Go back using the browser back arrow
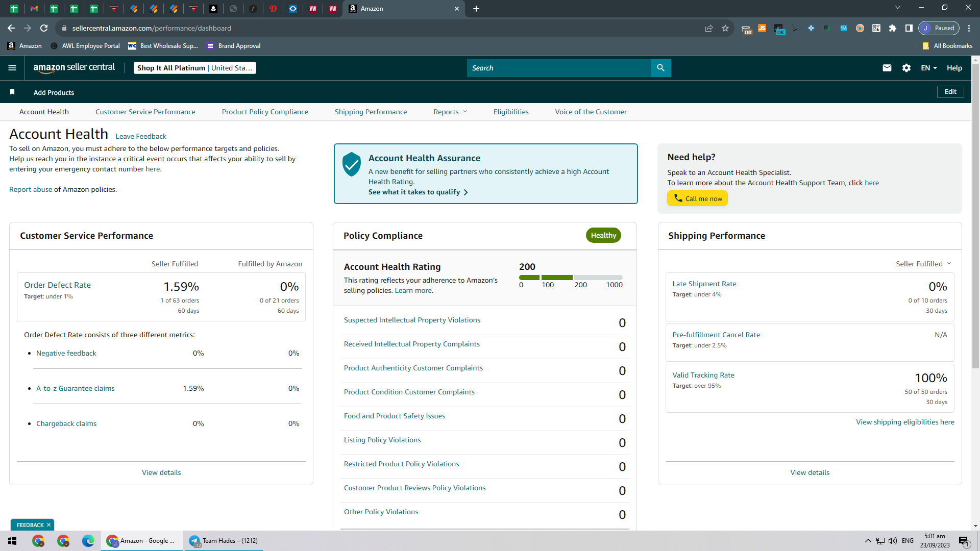The image size is (980, 551). coord(11,28)
